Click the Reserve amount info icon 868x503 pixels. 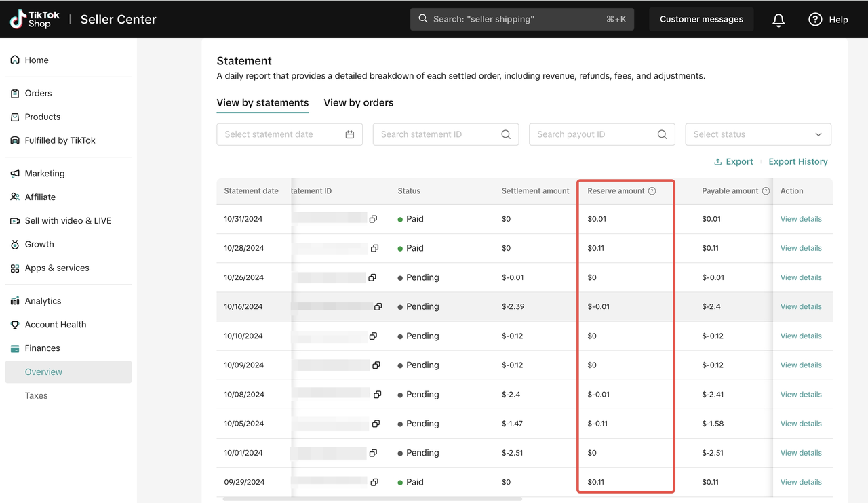(652, 191)
